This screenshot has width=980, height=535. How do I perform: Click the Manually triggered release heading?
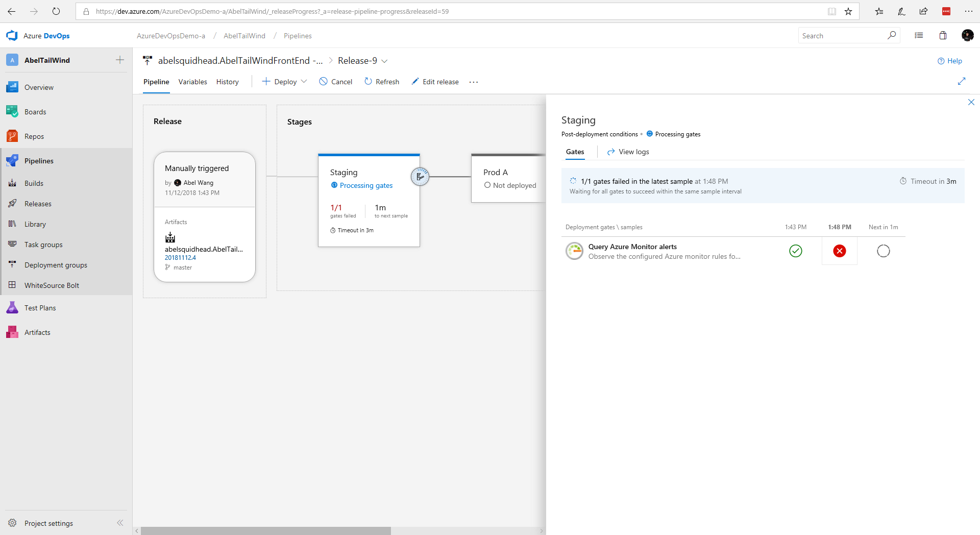pyautogui.click(x=197, y=168)
